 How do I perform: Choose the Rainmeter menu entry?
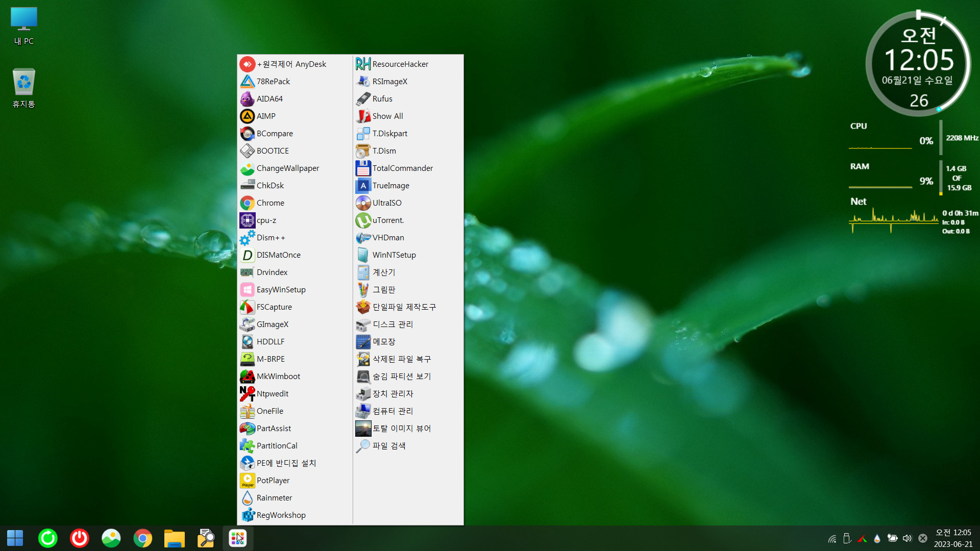click(295, 498)
